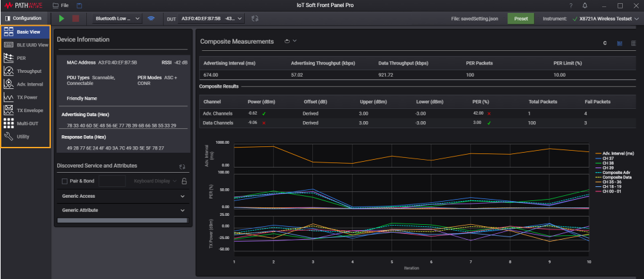
Task: Click the File: savedSetting.json label
Action: click(x=475, y=19)
